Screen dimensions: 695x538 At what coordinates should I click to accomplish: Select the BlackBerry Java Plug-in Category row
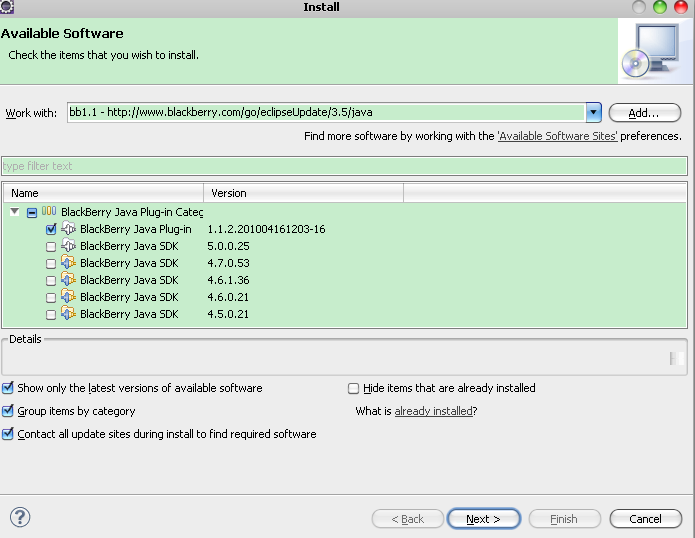(x=132, y=212)
